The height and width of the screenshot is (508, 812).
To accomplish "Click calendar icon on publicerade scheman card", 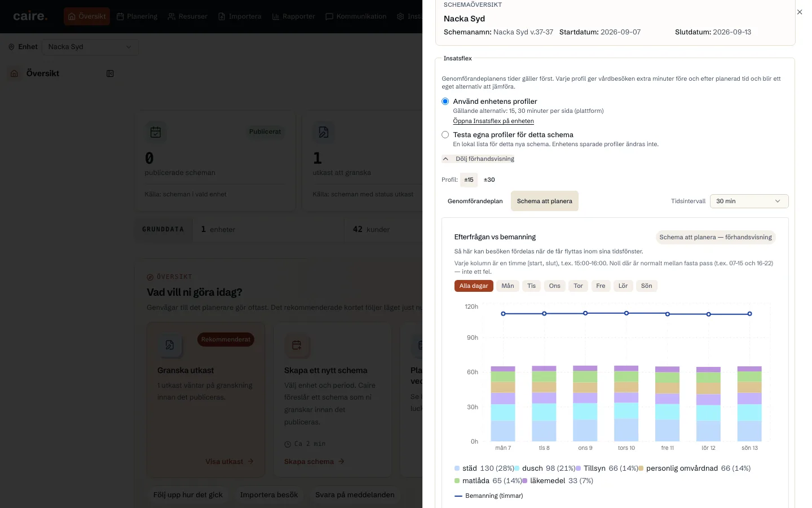I will click(156, 132).
